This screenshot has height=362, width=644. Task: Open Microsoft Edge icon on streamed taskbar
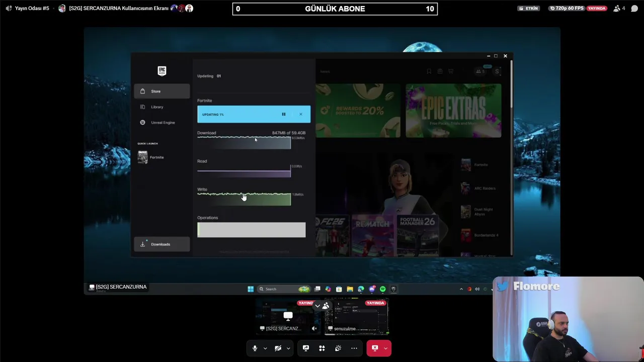[361, 289]
